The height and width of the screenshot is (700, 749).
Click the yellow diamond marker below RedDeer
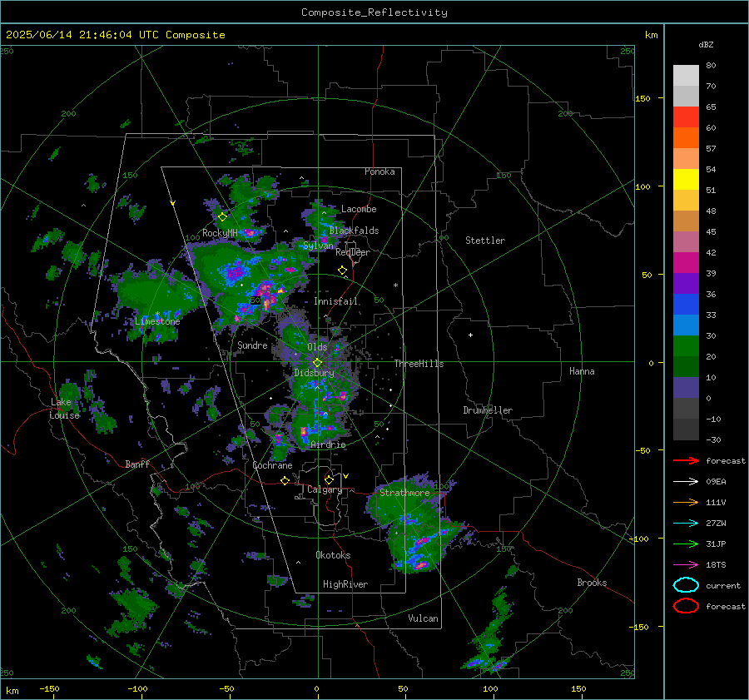342,271
